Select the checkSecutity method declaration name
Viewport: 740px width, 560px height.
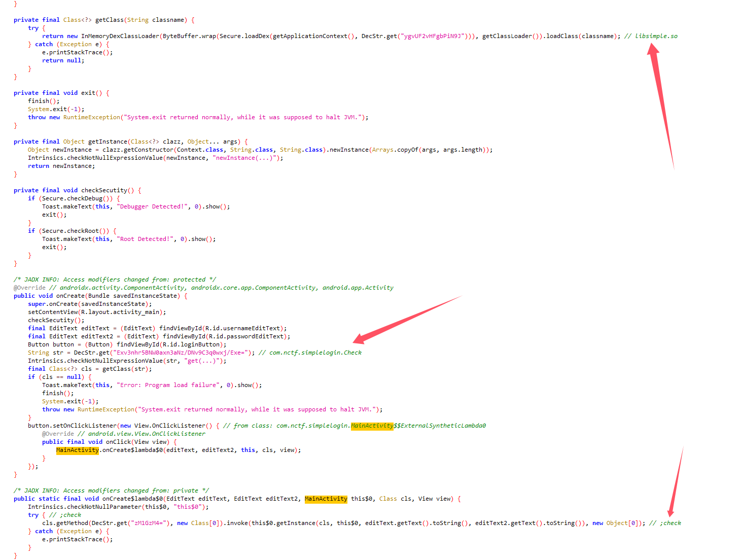coord(104,190)
